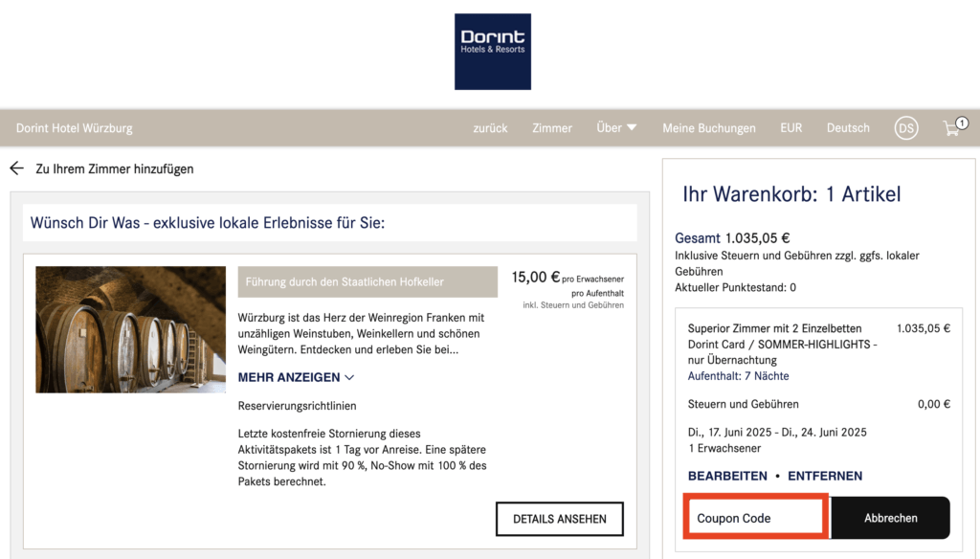The width and height of the screenshot is (980, 559).
Task: Select the EUR currency selector
Action: (x=791, y=128)
